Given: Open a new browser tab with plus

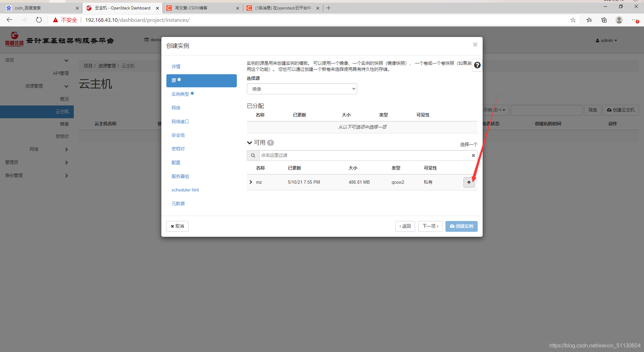Looking at the screenshot, I should click(x=328, y=8).
